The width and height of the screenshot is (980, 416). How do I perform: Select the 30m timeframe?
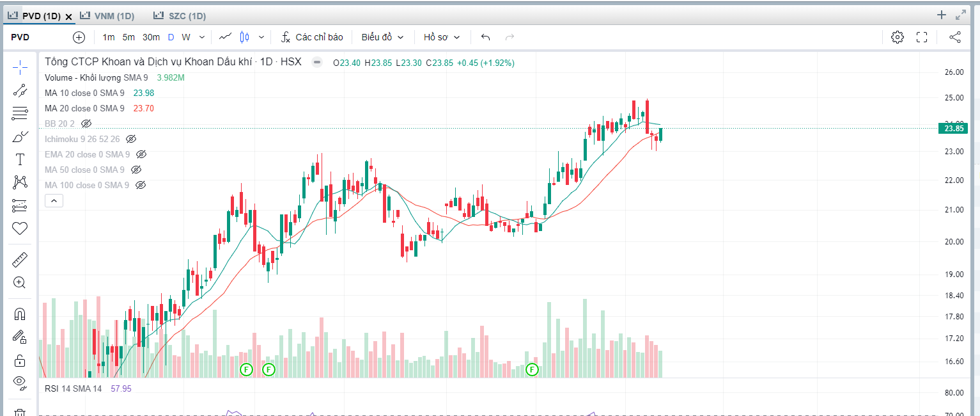pyautogui.click(x=151, y=37)
